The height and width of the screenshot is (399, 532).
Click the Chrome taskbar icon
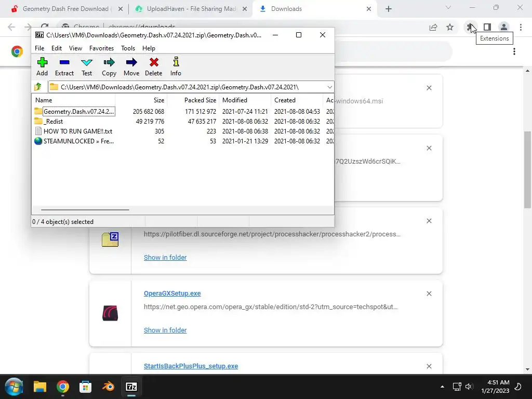[63, 387]
